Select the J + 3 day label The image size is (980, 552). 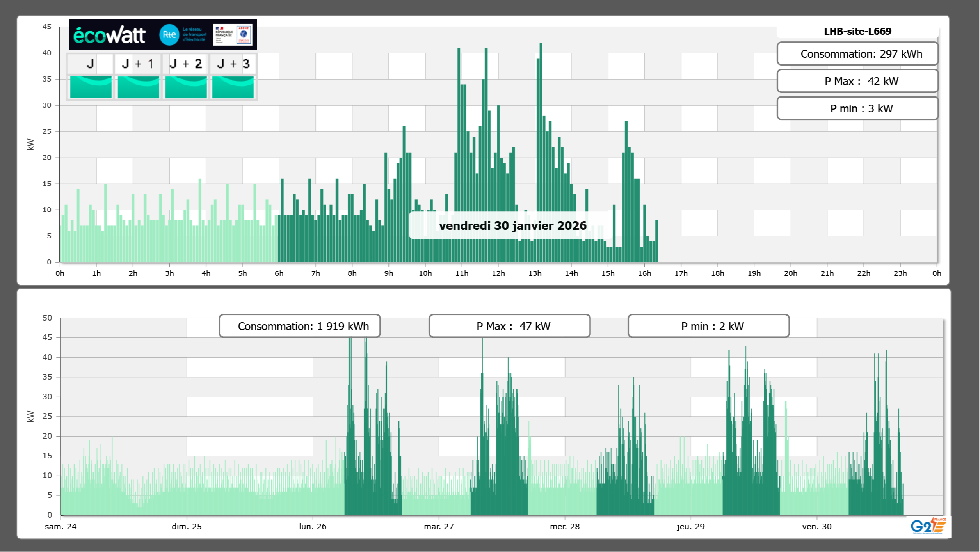tap(233, 64)
